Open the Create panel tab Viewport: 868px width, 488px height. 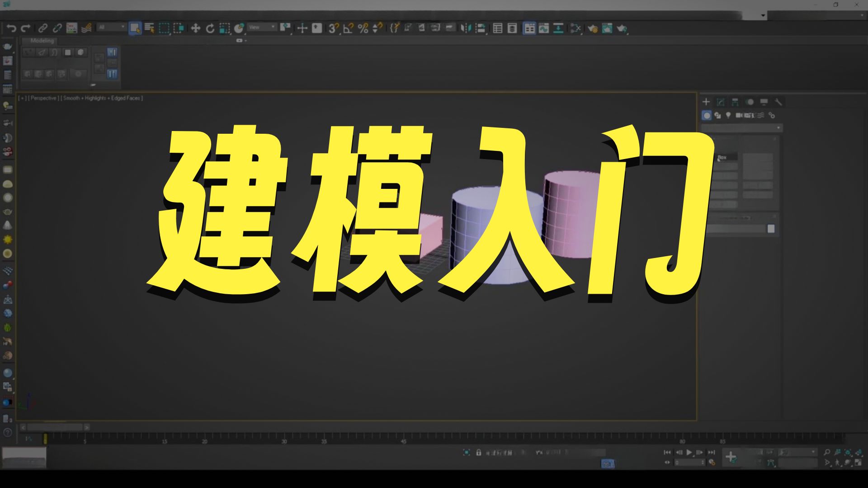click(706, 102)
